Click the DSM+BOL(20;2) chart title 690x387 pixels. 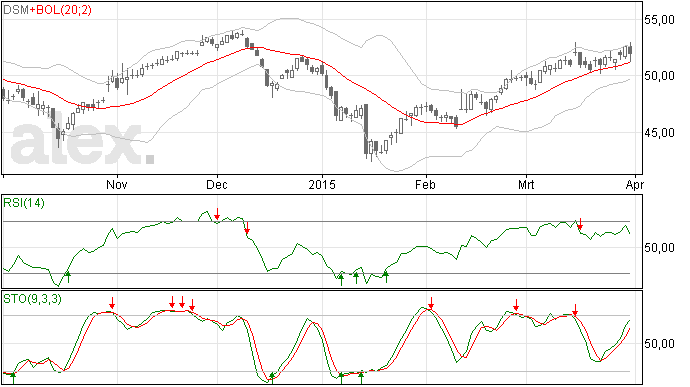pos(48,10)
